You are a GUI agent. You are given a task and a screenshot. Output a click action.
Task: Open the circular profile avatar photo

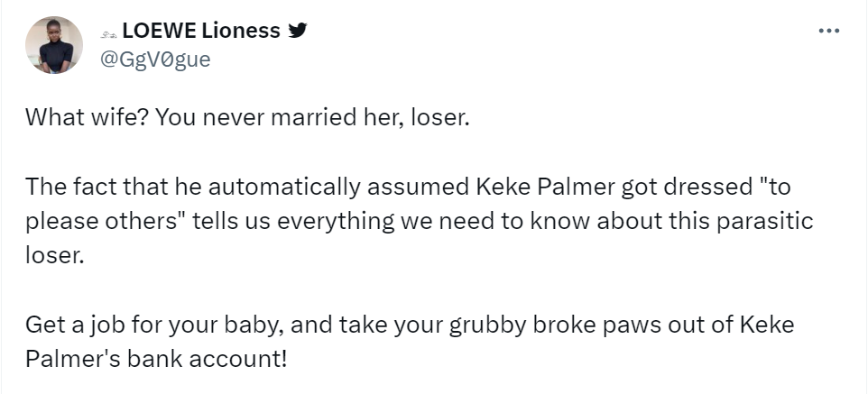point(55,46)
